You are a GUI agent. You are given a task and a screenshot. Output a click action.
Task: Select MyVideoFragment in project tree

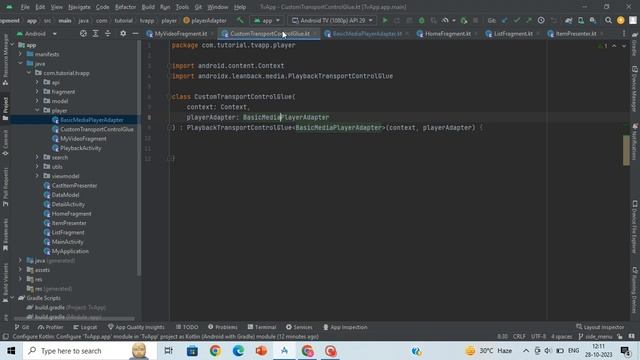point(83,138)
